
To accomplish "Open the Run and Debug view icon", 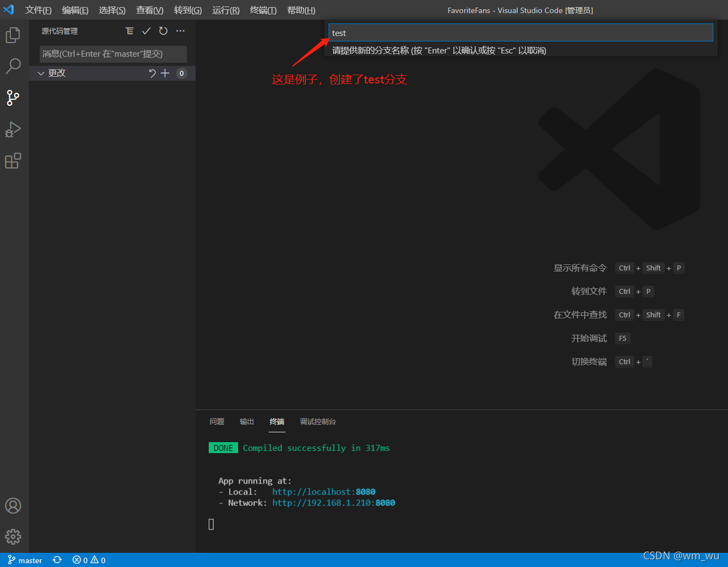I will 13,130.
